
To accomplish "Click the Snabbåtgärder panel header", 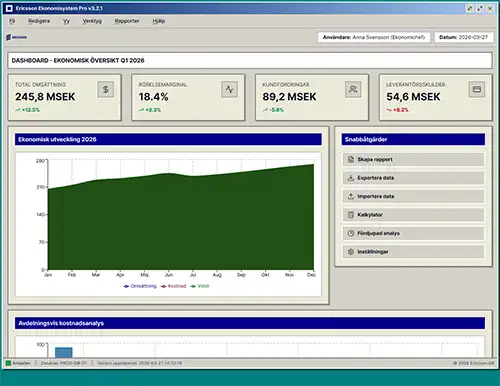I will (413, 139).
